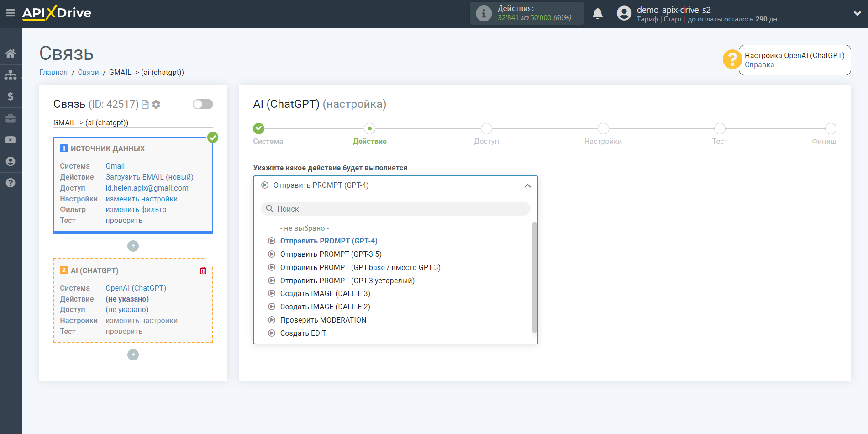Add a block below AI (ChatGPT)
Image resolution: width=868 pixels, height=434 pixels.
click(x=133, y=355)
